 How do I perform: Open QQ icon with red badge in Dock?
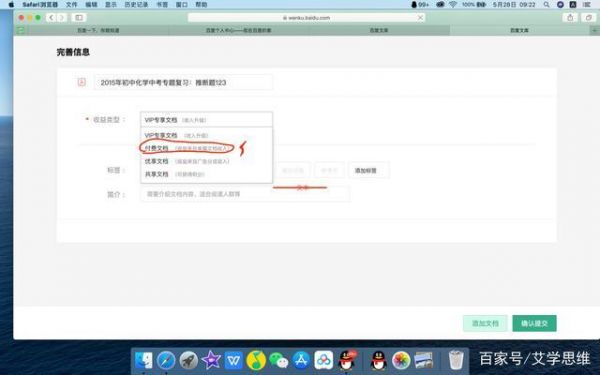point(347,360)
